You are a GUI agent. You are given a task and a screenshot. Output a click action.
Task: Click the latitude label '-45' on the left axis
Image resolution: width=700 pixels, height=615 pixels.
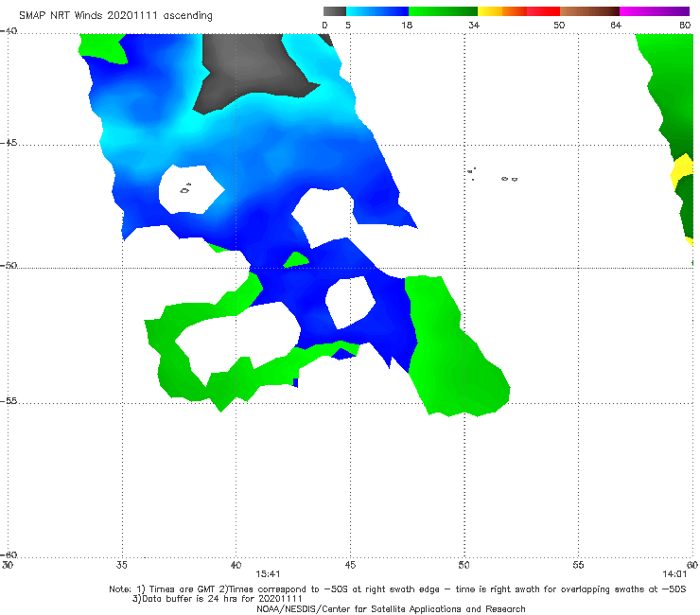pyautogui.click(x=9, y=143)
